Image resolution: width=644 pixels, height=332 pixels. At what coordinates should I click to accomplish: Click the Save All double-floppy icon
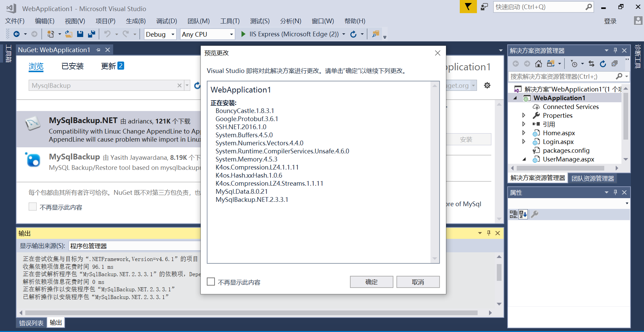pos(91,34)
